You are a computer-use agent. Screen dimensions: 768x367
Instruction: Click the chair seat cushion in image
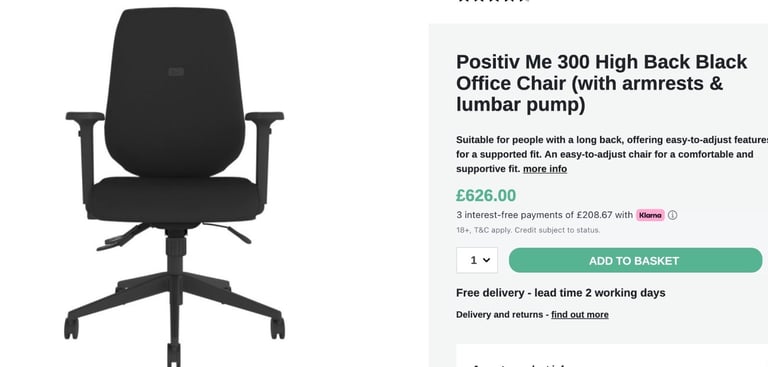[x=175, y=198]
